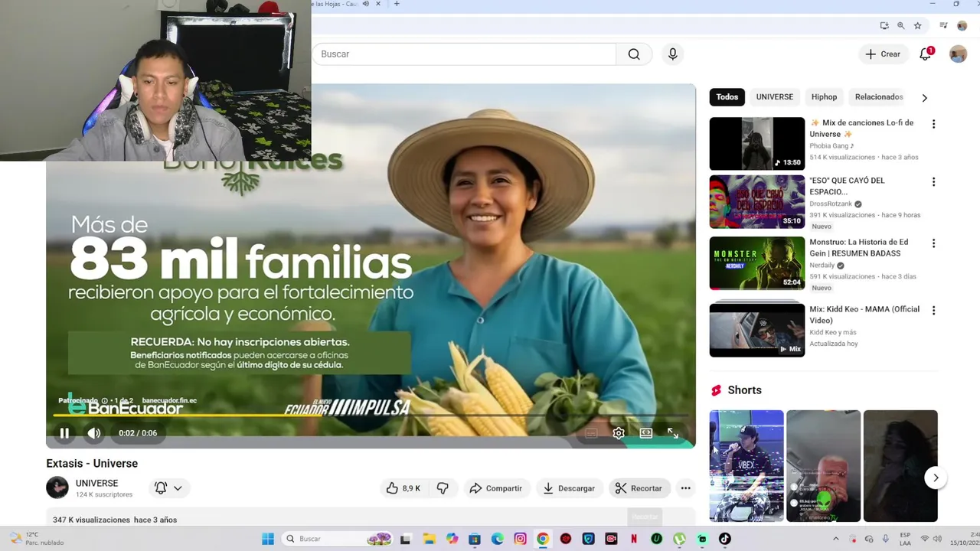This screenshot has height=551, width=980.
Task: Click the Buscar search field
Action: click(464, 54)
